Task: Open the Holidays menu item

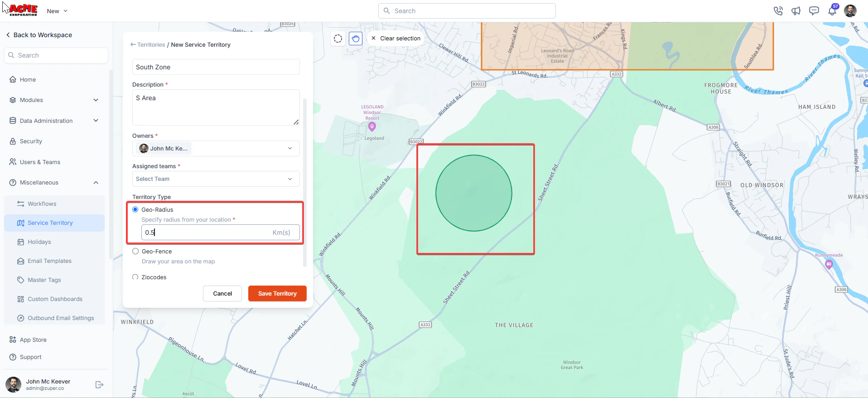Action: click(54, 242)
